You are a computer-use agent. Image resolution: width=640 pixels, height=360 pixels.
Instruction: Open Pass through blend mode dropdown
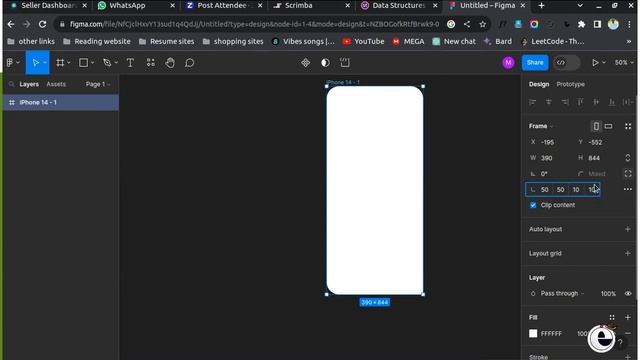562,293
